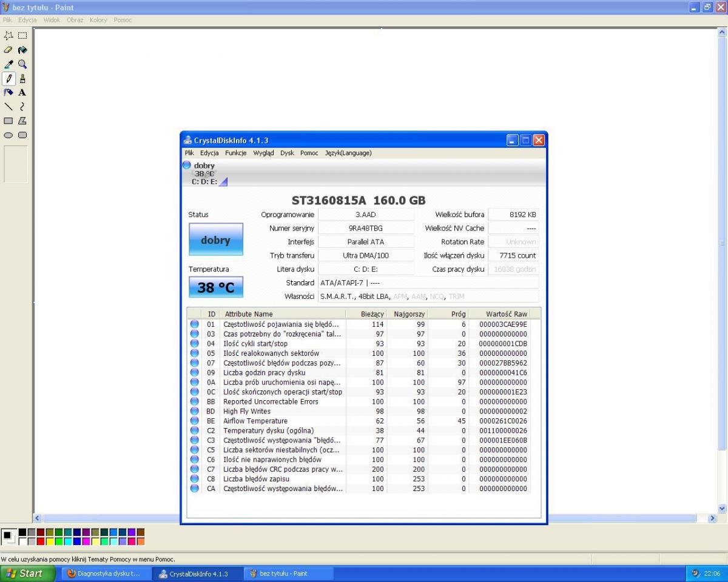Select the Pick Color eyedropper tool
Image resolution: width=728 pixels, height=582 pixels.
point(8,64)
